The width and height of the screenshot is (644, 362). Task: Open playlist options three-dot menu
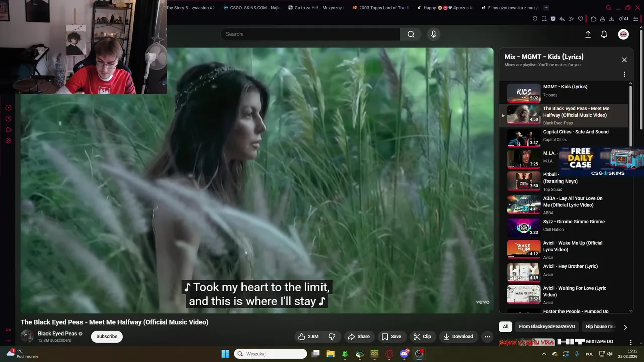[624, 74]
